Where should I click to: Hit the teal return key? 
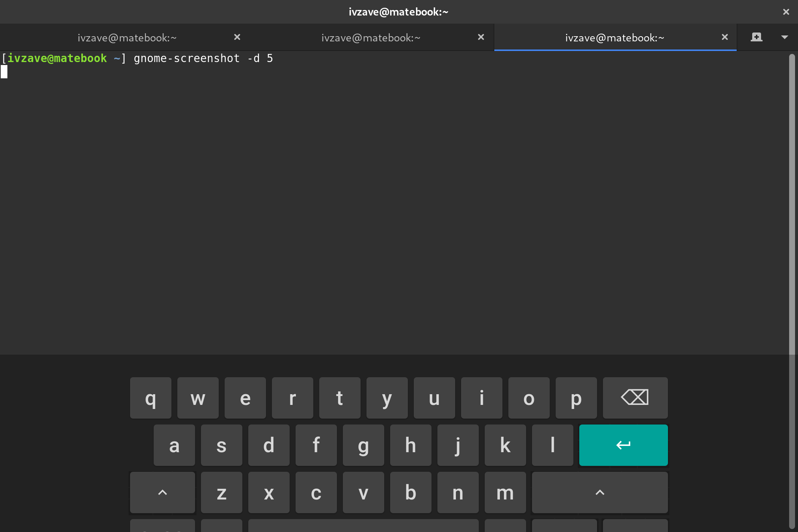click(x=624, y=445)
